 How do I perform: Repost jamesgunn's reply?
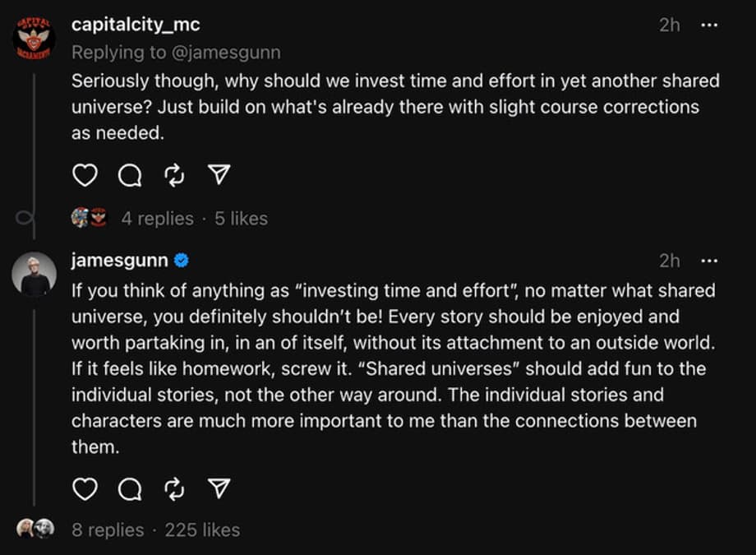(174, 489)
